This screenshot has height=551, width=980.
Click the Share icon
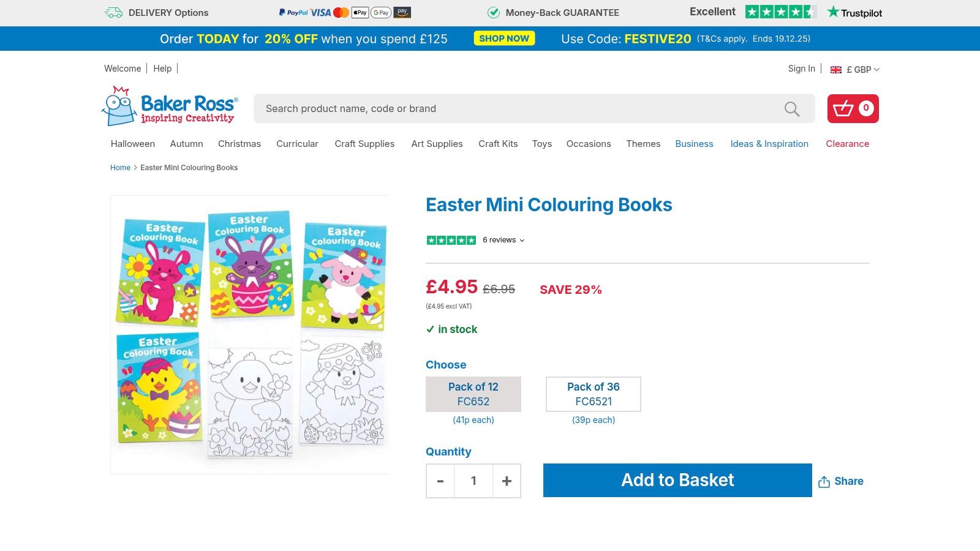[x=824, y=482]
